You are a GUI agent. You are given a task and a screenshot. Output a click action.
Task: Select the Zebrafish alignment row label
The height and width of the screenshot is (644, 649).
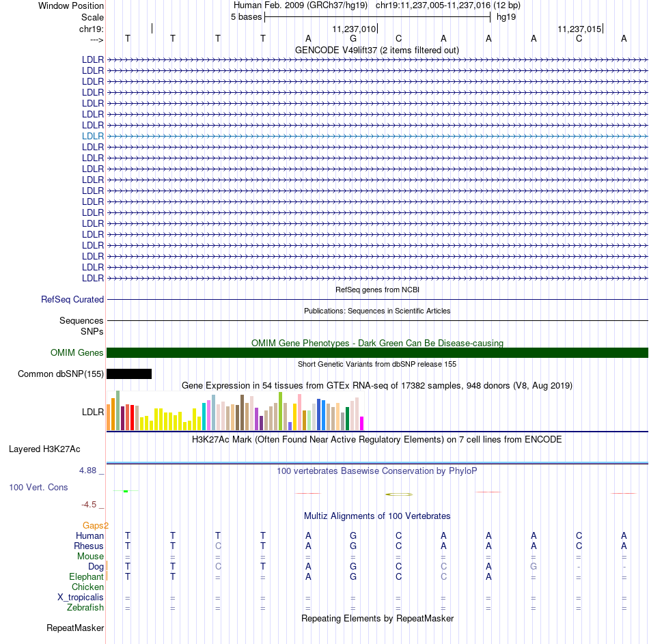[x=85, y=607]
